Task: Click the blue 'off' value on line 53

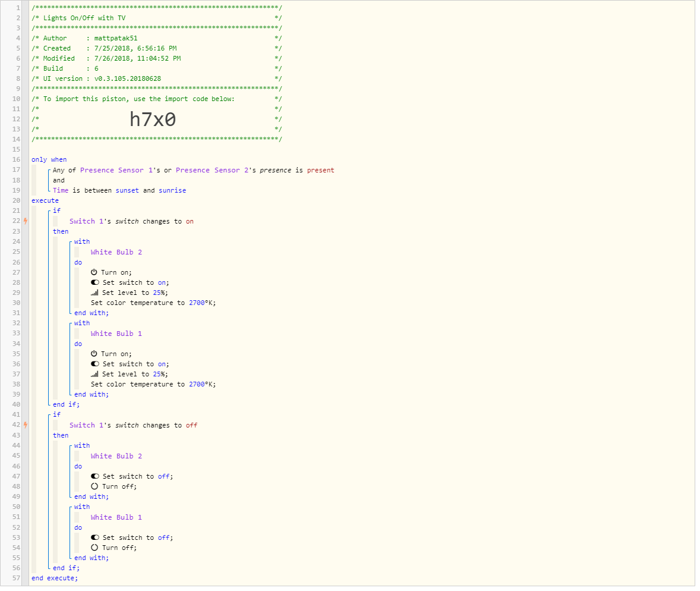Action: click(163, 538)
